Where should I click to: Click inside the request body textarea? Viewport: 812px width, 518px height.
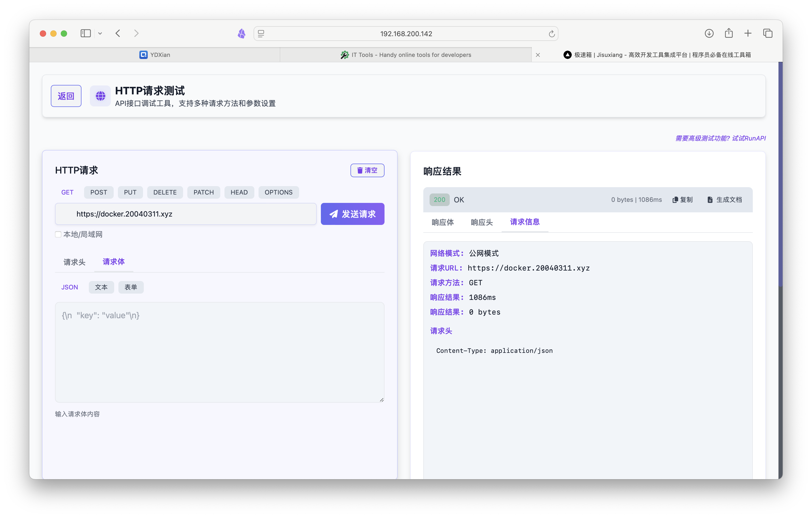220,352
